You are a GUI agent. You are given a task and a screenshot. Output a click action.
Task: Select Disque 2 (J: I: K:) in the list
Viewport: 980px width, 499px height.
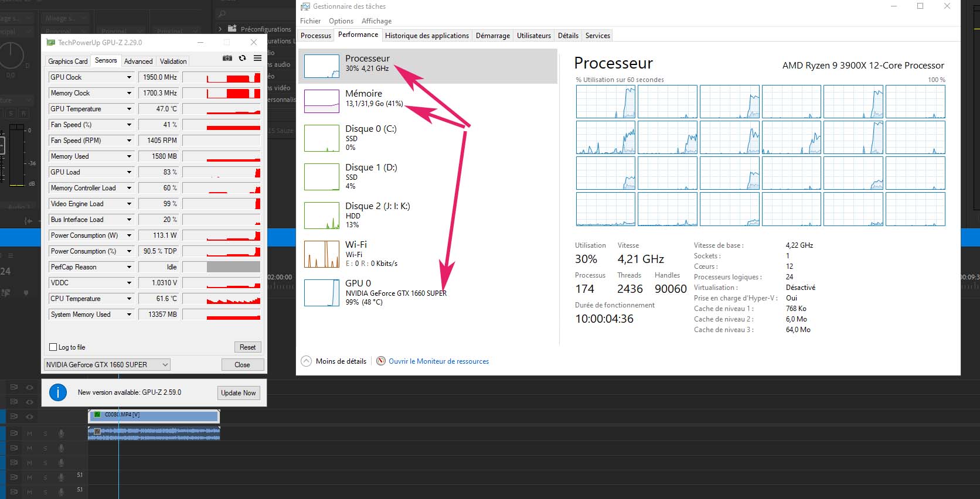[428, 216]
